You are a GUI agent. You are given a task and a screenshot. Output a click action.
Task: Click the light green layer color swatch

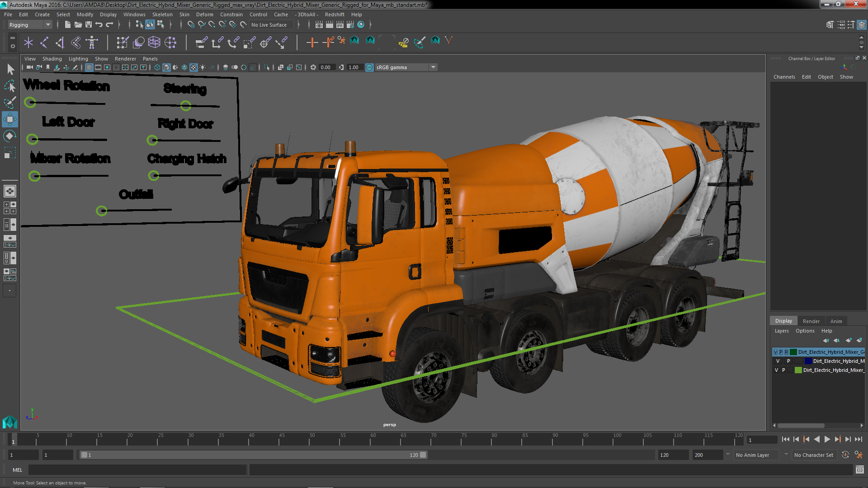point(798,370)
